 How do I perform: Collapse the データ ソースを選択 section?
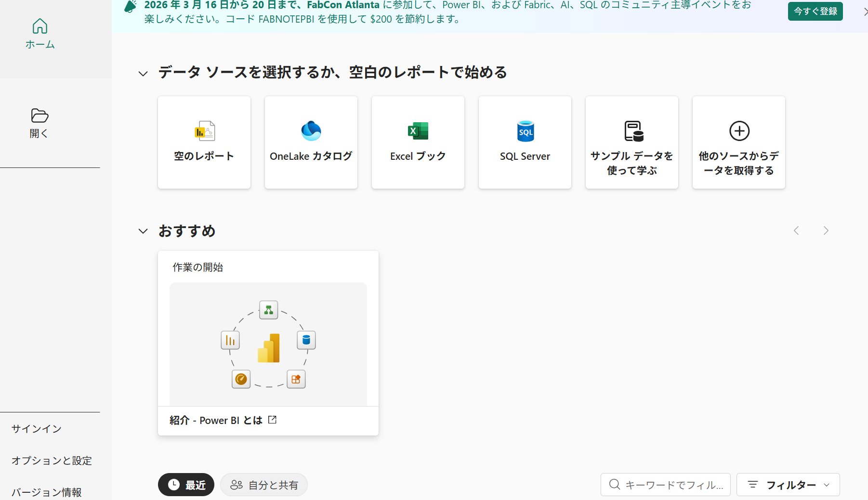click(143, 74)
